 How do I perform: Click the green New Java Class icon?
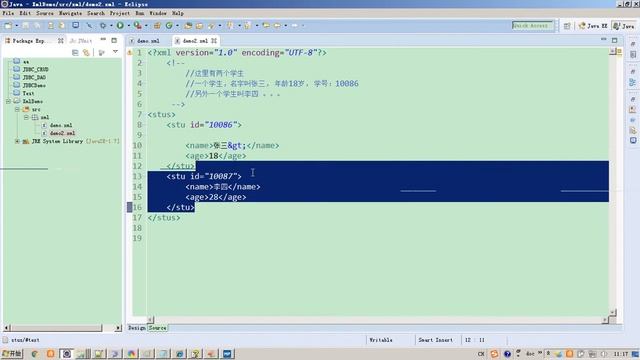[x=169, y=25]
